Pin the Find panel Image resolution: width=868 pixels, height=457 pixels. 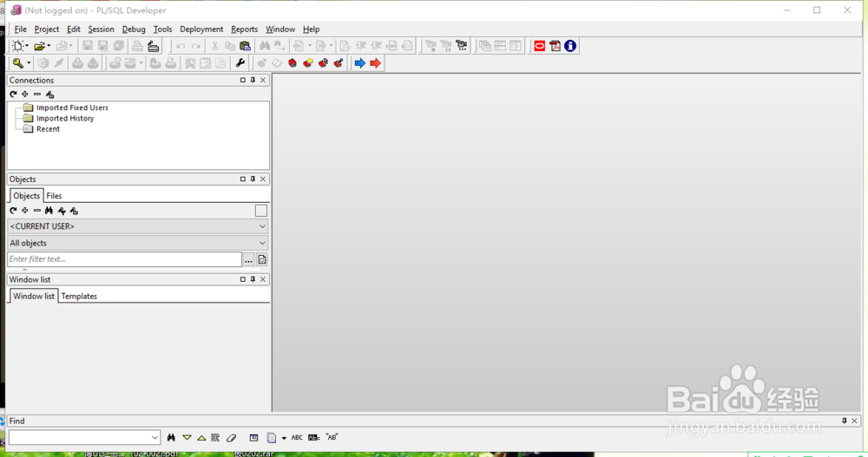(845, 421)
